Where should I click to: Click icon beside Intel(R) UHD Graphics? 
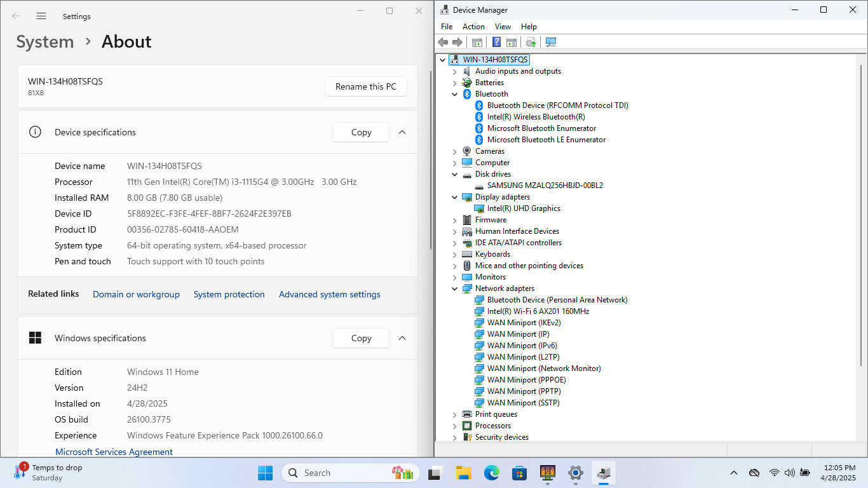coord(479,208)
